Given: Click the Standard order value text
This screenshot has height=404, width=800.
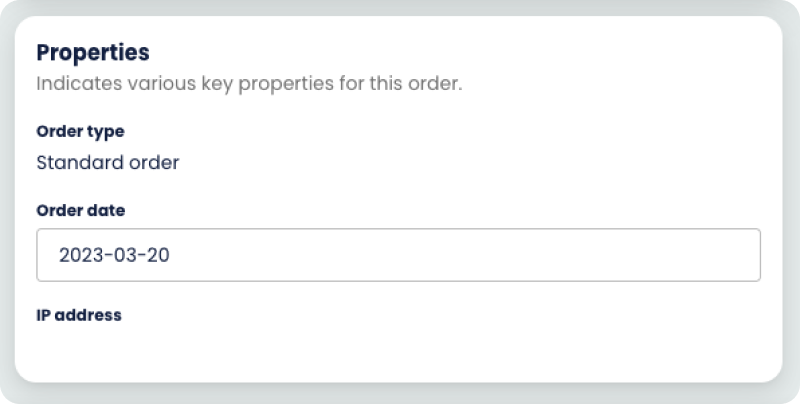Looking at the screenshot, I should (107, 162).
